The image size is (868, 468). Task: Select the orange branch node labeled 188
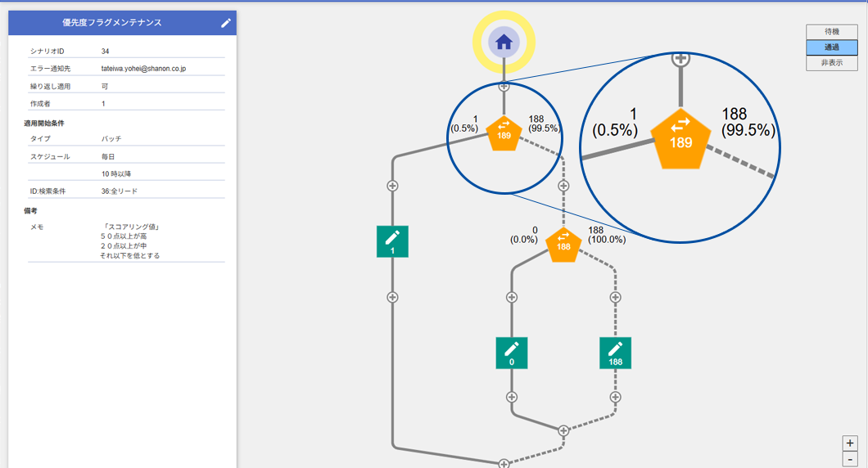coord(563,245)
